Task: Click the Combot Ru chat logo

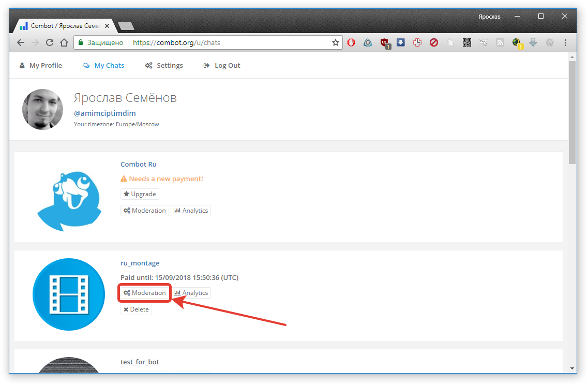Action: tap(69, 201)
